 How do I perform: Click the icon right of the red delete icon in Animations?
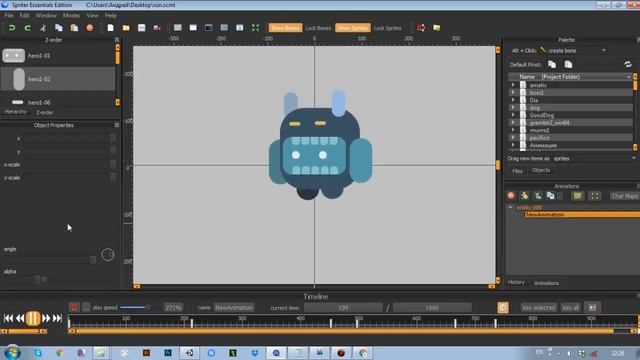524,196
